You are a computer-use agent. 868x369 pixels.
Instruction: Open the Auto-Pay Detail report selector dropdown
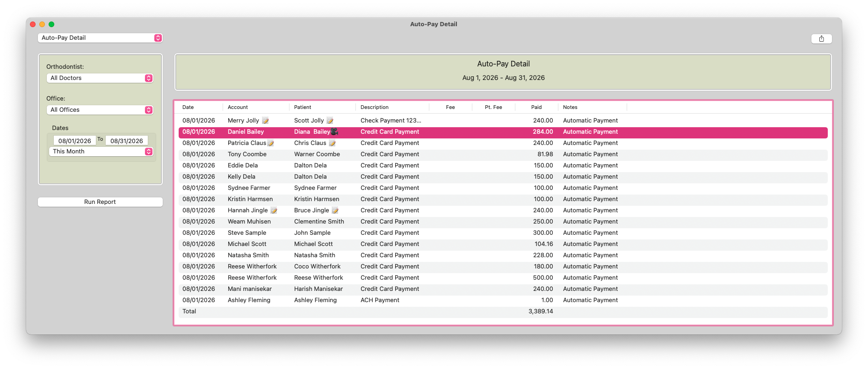pyautogui.click(x=100, y=38)
